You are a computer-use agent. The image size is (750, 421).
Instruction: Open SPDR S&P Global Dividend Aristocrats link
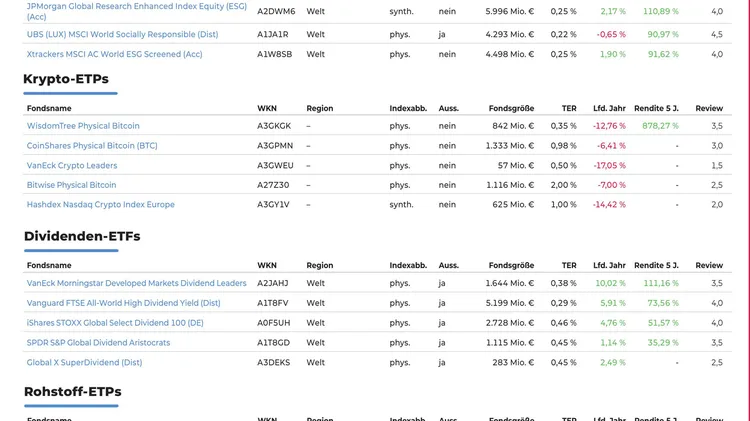[98, 343]
